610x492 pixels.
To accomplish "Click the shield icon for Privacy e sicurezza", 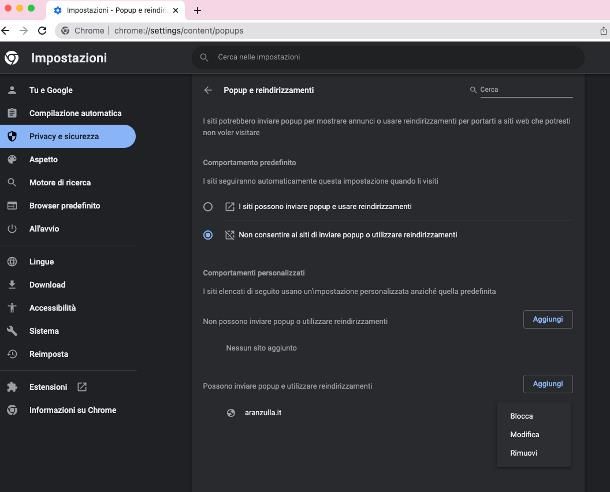I will [12, 137].
